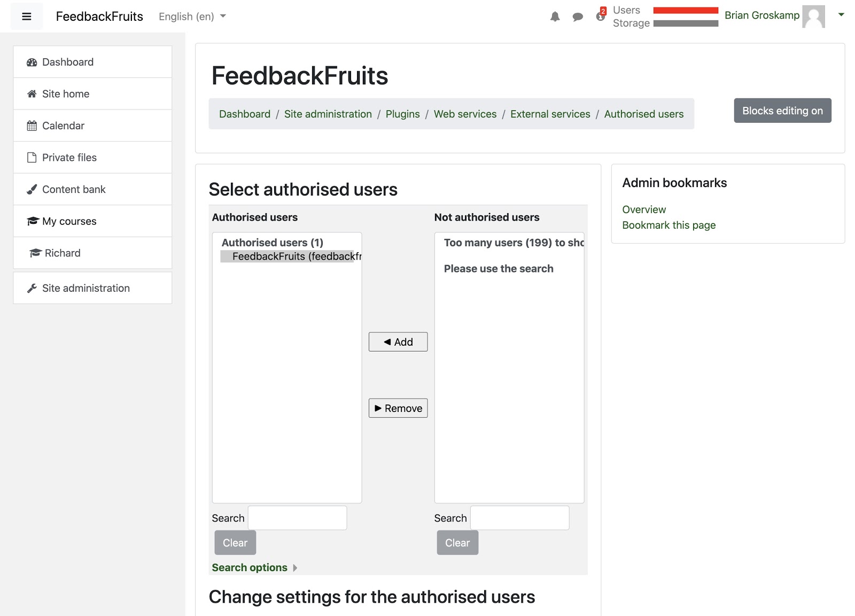Click the Dashboard breadcrumb link
855x616 pixels.
tap(245, 114)
